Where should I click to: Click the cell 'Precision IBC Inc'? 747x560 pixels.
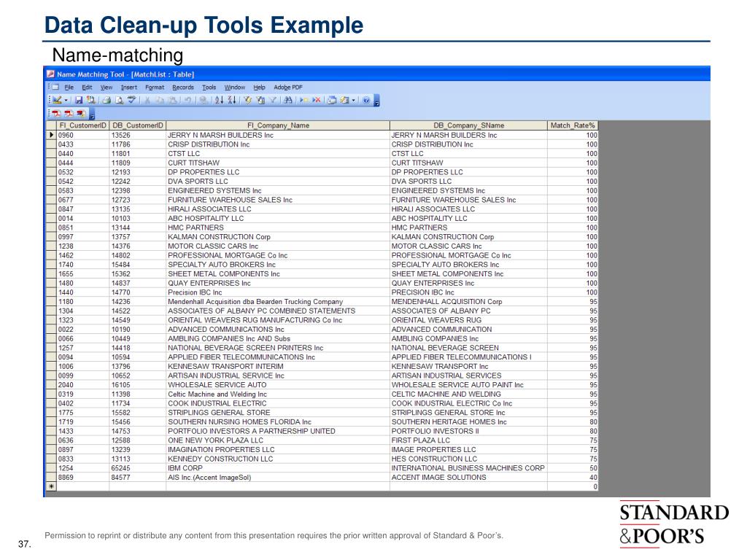pyautogui.click(x=278, y=292)
